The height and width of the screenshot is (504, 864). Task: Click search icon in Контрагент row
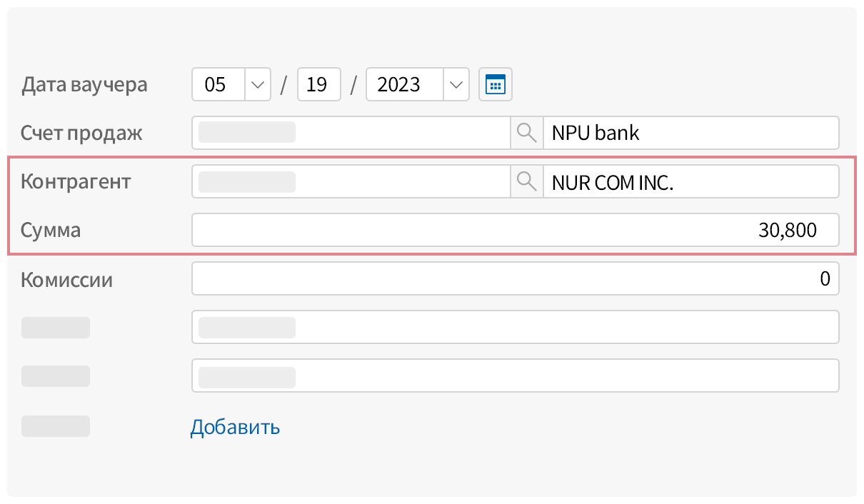[526, 182]
